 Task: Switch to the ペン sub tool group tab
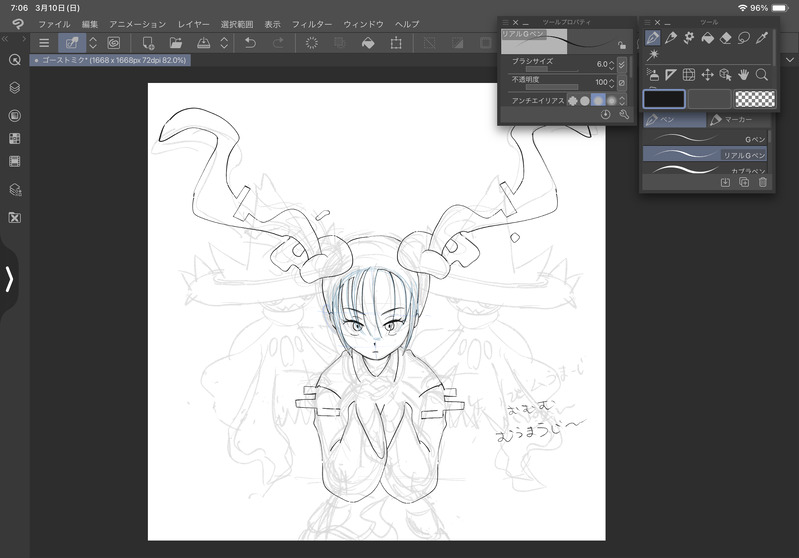[674, 120]
